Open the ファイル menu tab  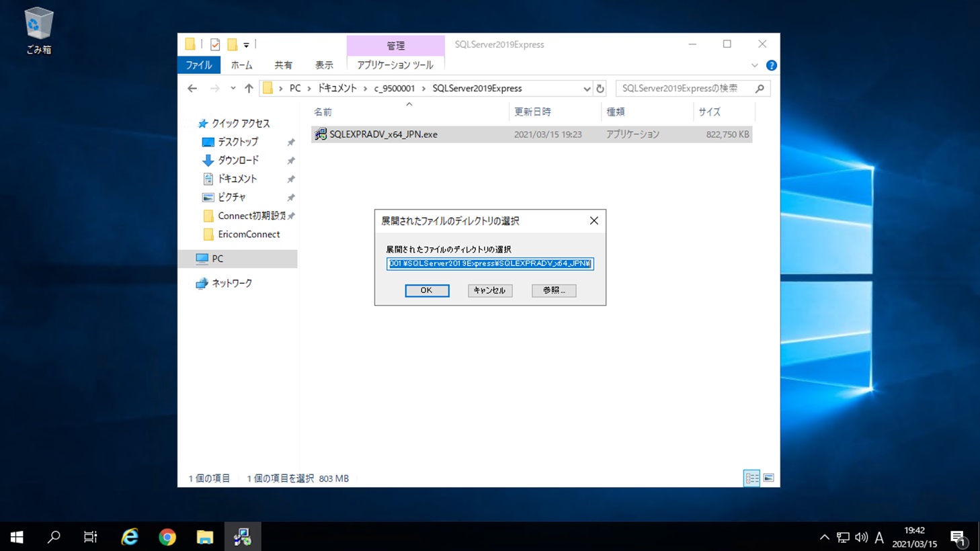tap(199, 65)
